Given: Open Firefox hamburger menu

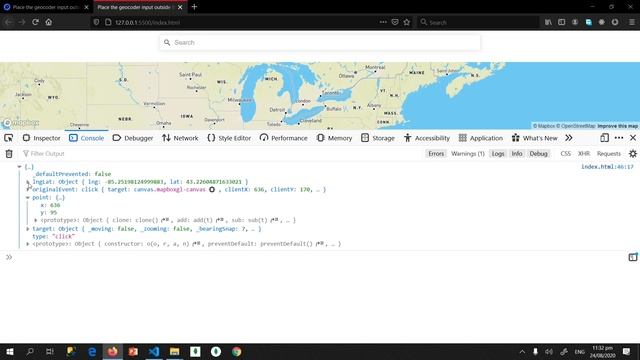Looking at the screenshot, I should point(631,22).
